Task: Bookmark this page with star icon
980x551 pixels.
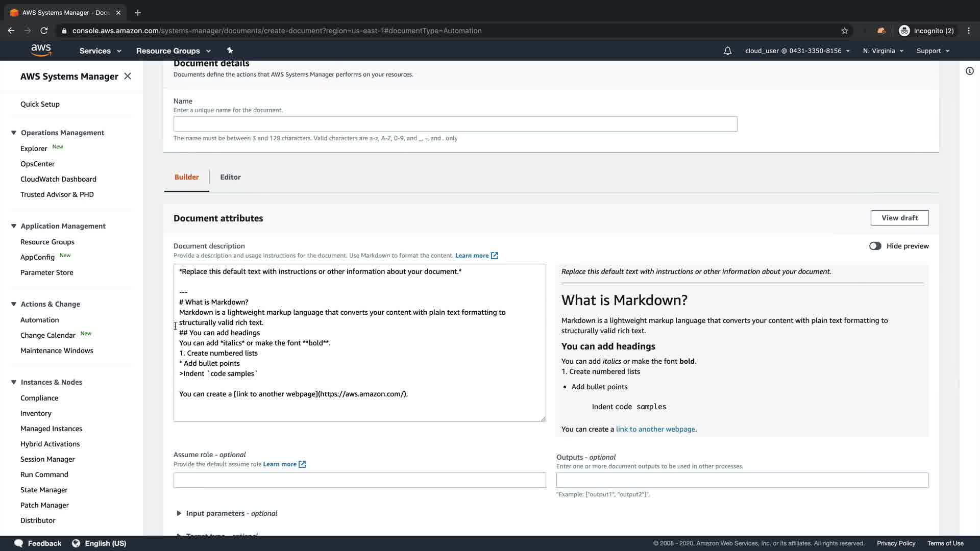Action: point(844,31)
